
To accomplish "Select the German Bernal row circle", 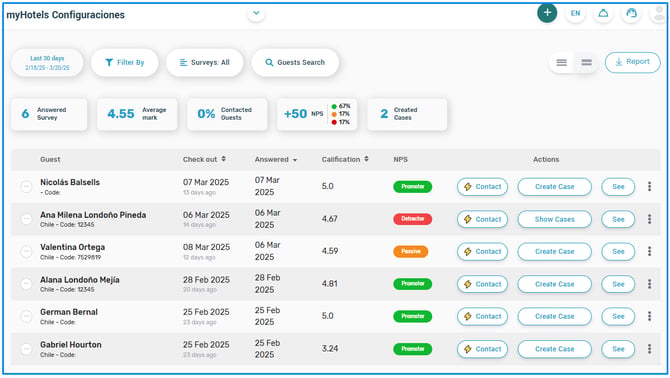I will [x=26, y=316].
